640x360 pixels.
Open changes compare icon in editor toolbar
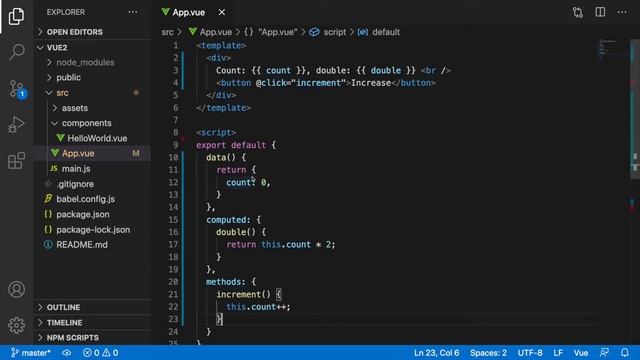tap(578, 12)
